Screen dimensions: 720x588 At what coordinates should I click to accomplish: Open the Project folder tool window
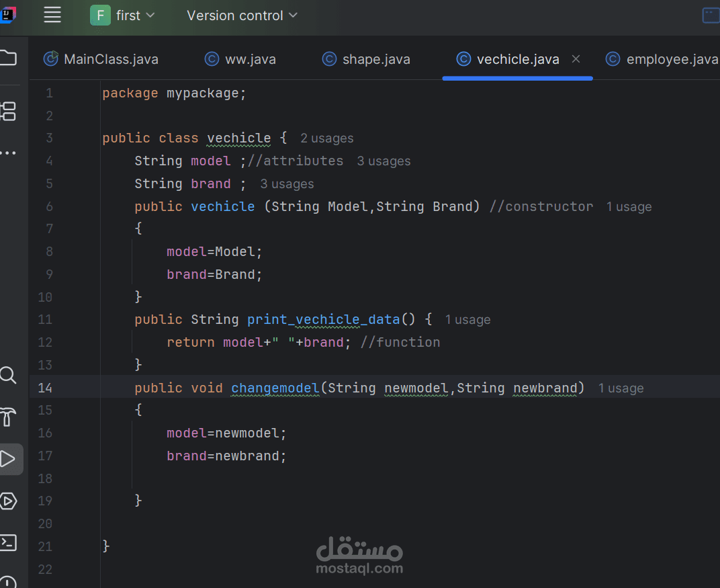coord(8,58)
